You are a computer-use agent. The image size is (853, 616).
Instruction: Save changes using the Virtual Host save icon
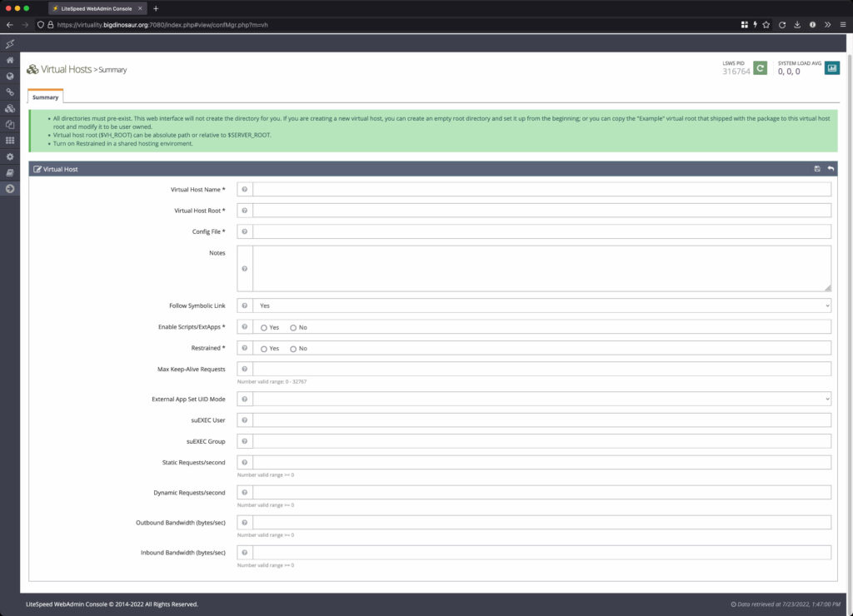click(x=816, y=168)
